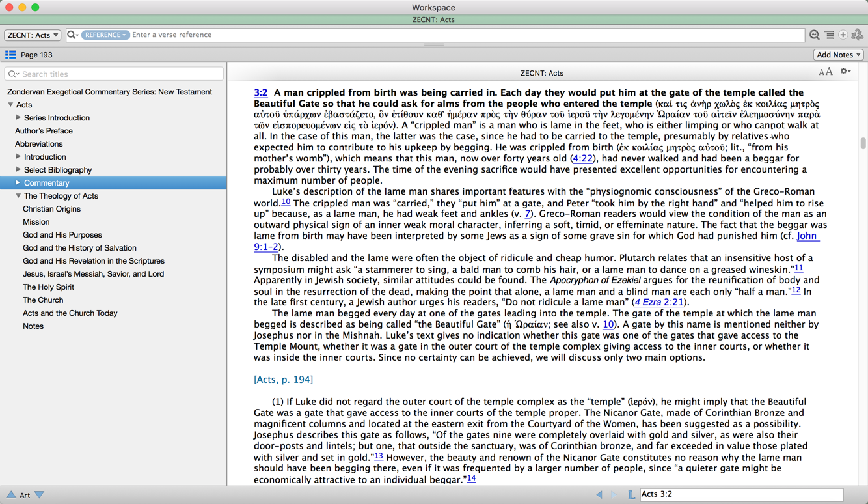Click the ZECNT: Acts green tab bar
Screen dimensions: 868x504
tap(434, 20)
